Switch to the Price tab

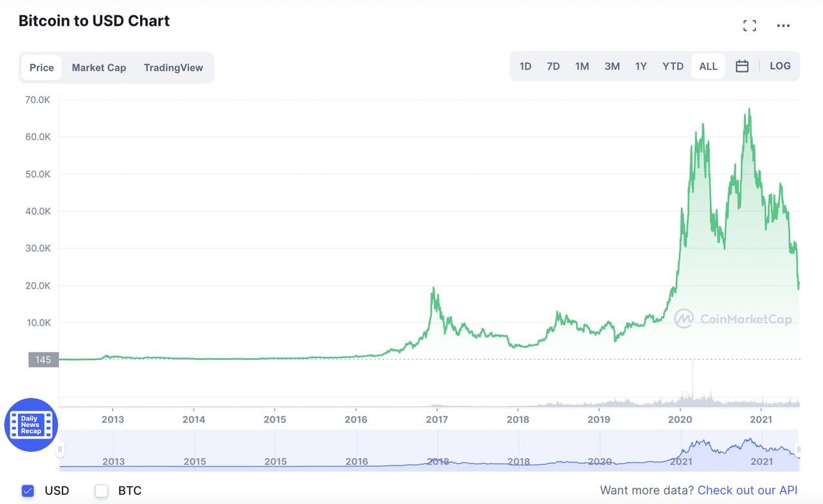42,67
